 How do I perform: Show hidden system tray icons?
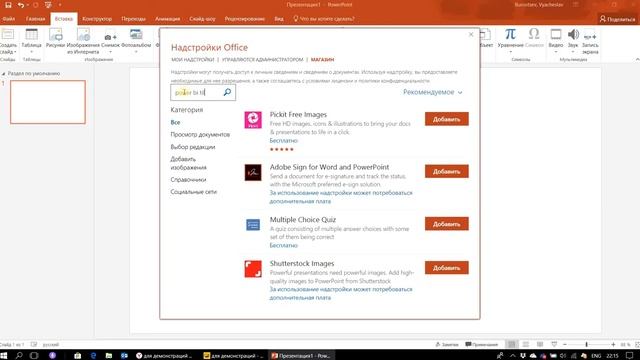click(513, 356)
